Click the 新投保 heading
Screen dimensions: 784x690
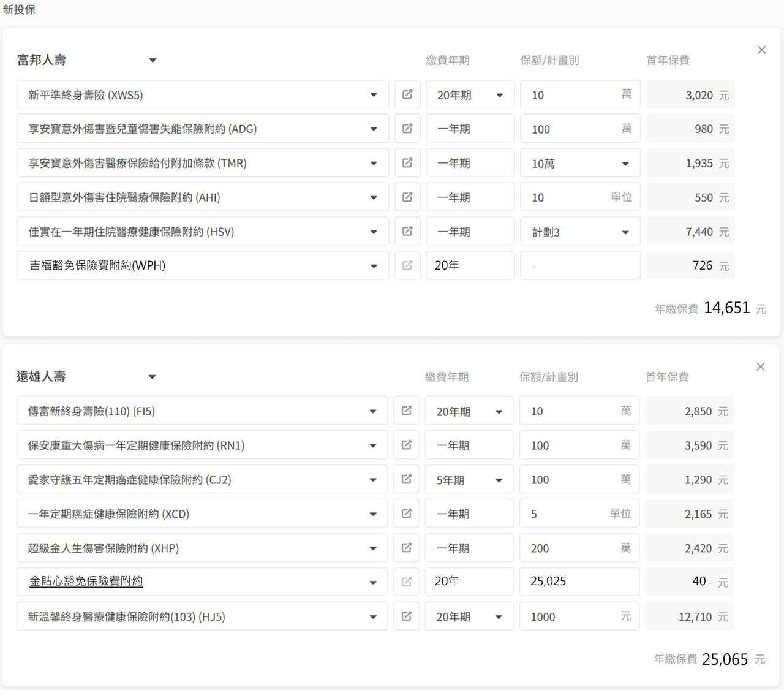point(19,10)
